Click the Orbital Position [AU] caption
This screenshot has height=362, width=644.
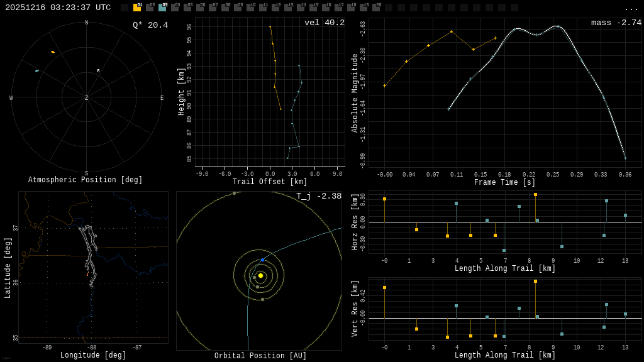260,356
